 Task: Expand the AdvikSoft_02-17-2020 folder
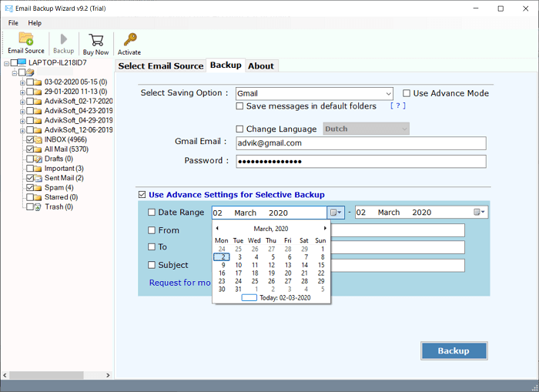(x=22, y=102)
